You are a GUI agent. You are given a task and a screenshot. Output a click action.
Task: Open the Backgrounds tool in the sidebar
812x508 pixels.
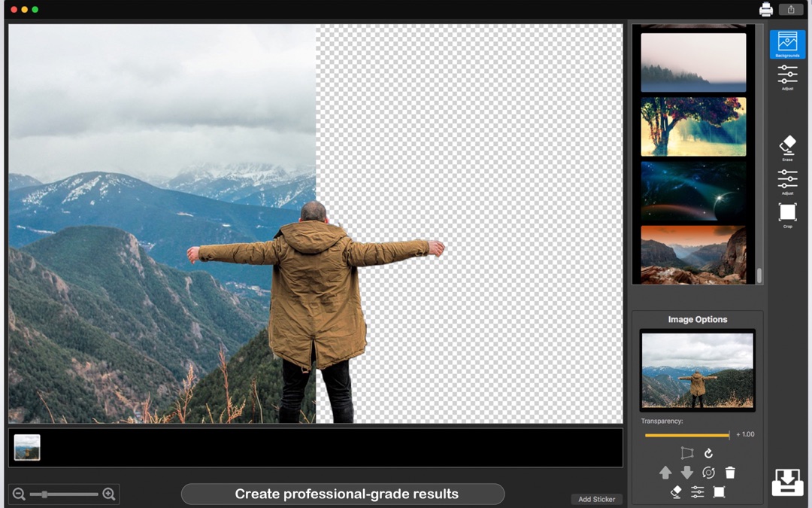tap(787, 44)
